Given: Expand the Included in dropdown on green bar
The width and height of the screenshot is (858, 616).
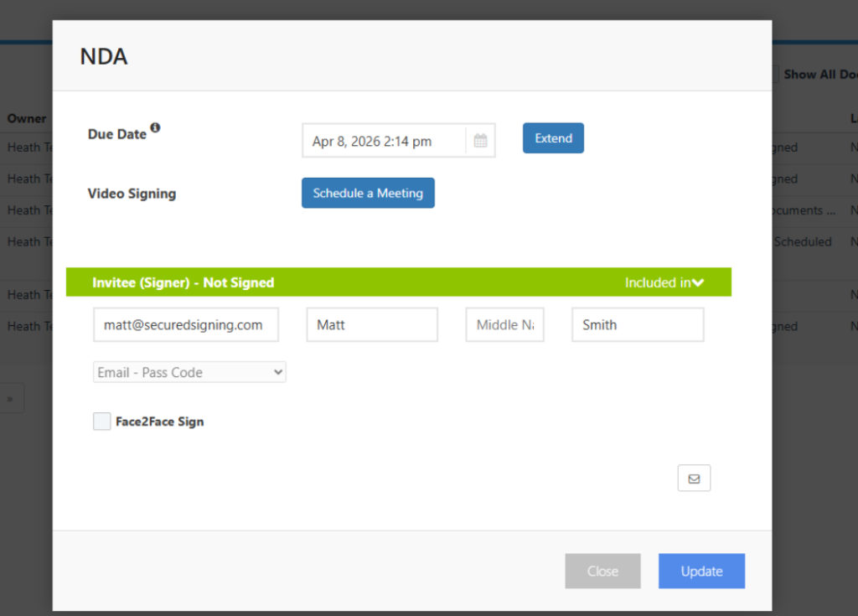Looking at the screenshot, I should 664,282.
